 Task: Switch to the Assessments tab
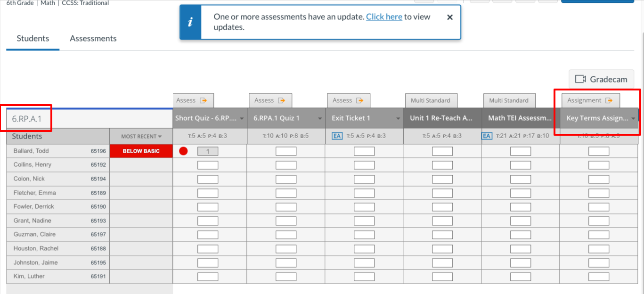(93, 39)
